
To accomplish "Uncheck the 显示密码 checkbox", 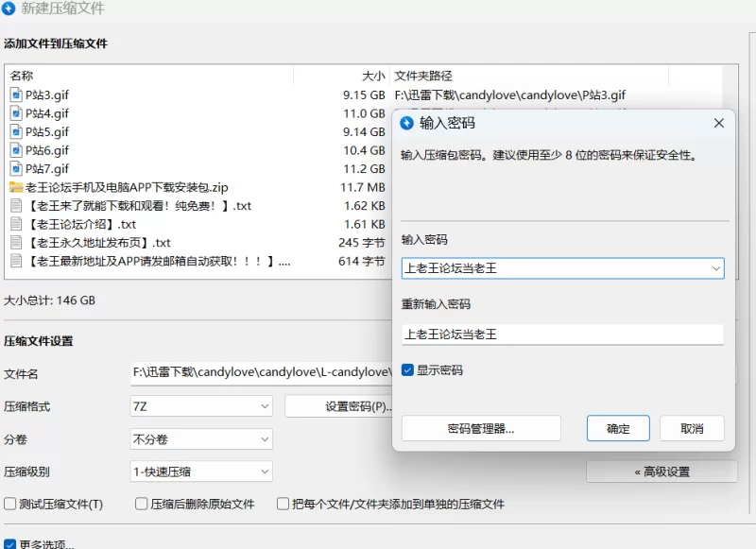I will [407, 370].
